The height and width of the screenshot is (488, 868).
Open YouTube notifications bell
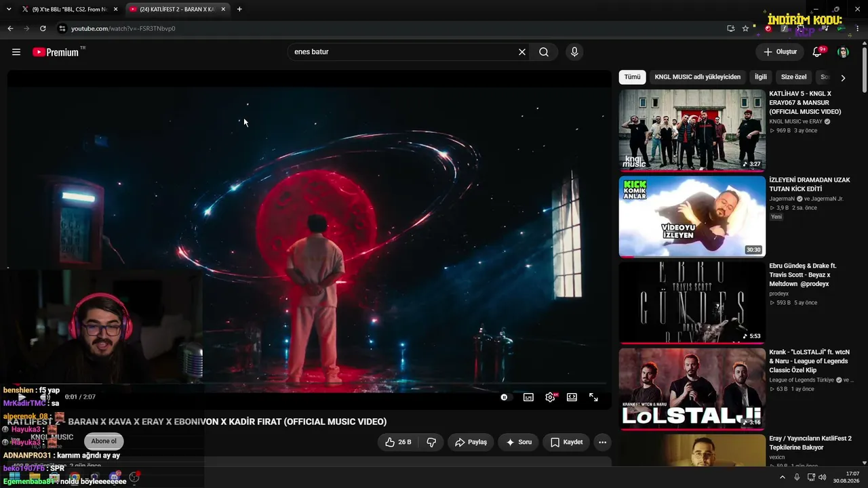coord(818,52)
